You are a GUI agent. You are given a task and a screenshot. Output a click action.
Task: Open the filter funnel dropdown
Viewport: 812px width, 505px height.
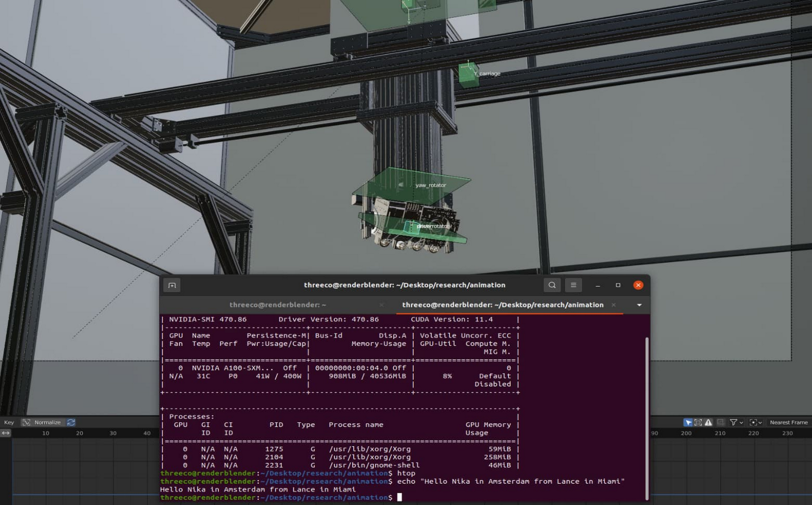tap(736, 422)
